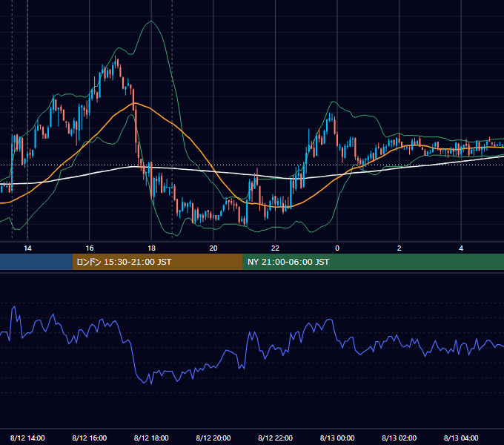The width and height of the screenshot is (504, 445).
Task: Click the 4 hour label on price chart axis
Action: [x=461, y=248]
